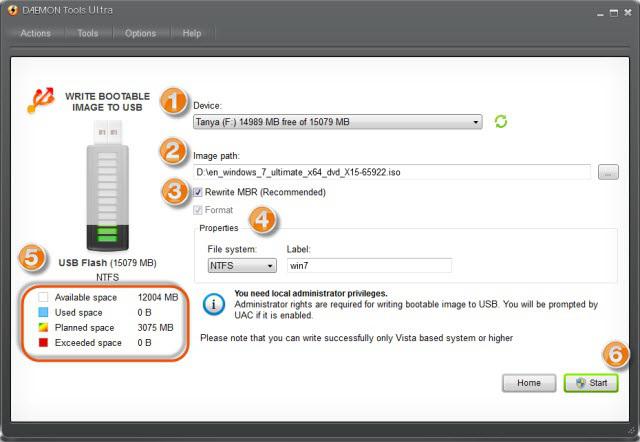This screenshot has width=640, height=442.
Task: Toggle the Rewrite MBR (Recommended) checkbox
Action: pos(198,192)
